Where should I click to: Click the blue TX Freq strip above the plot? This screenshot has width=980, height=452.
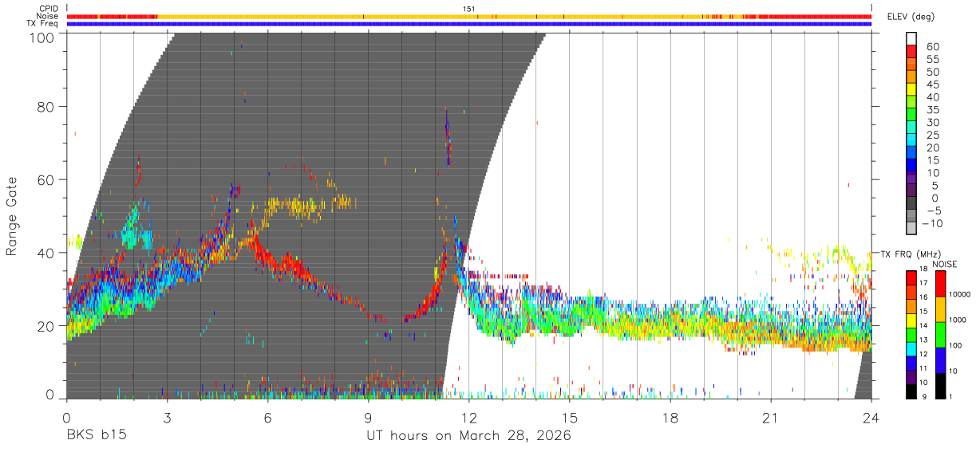coord(469,24)
